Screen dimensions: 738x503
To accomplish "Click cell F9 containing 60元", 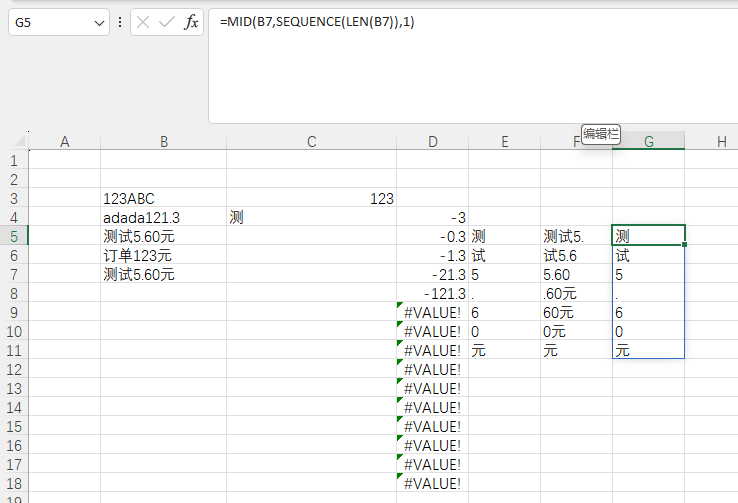I will (577, 312).
